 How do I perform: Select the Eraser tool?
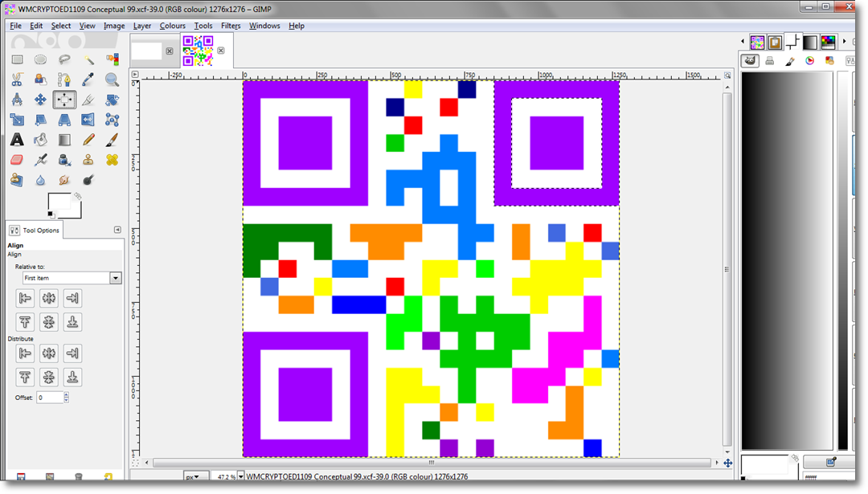point(17,160)
